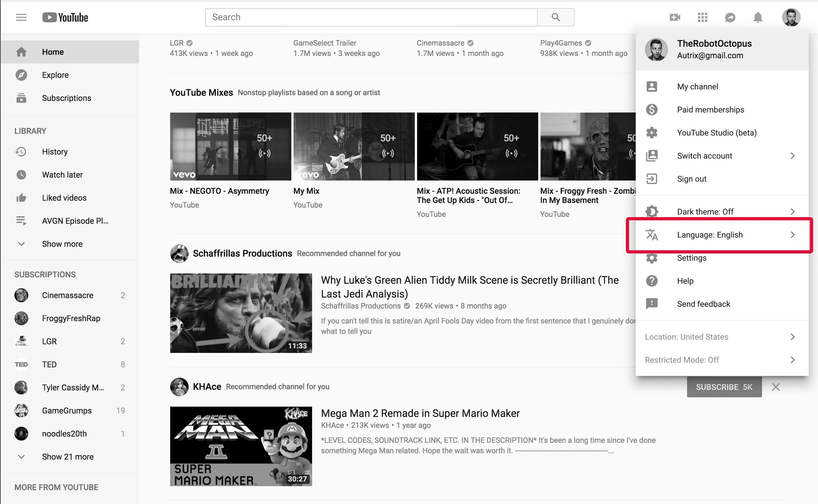Click the Watch later clock icon
Image resolution: width=818 pixels, height=504 pixels.
click(21, 175)
